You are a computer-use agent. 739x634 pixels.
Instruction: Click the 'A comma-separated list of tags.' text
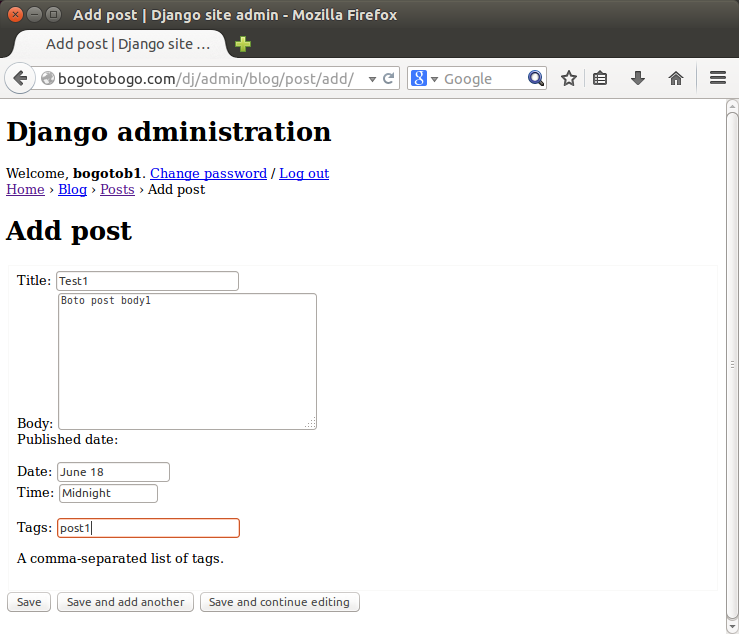pos(120,558)
